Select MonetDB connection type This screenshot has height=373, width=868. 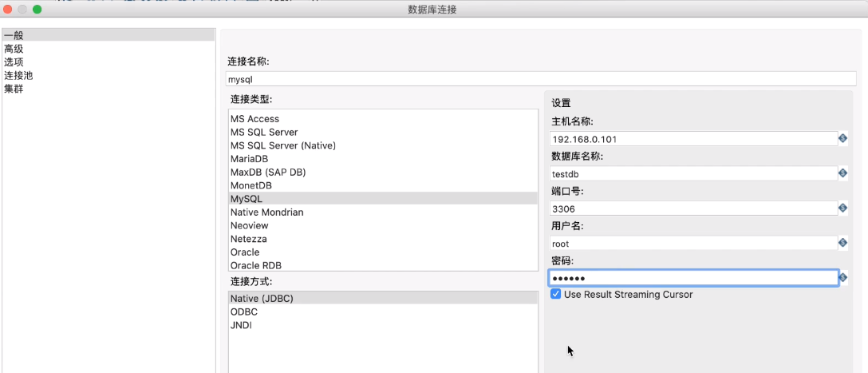[382, 185]
